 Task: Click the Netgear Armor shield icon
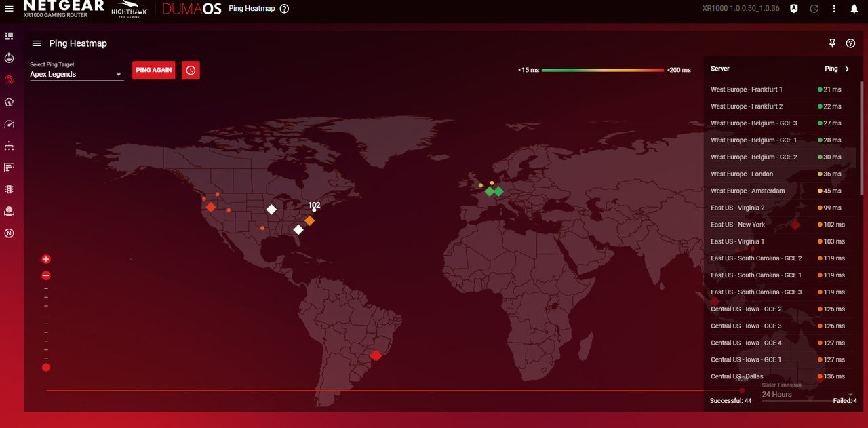click(x=794, y=9)
